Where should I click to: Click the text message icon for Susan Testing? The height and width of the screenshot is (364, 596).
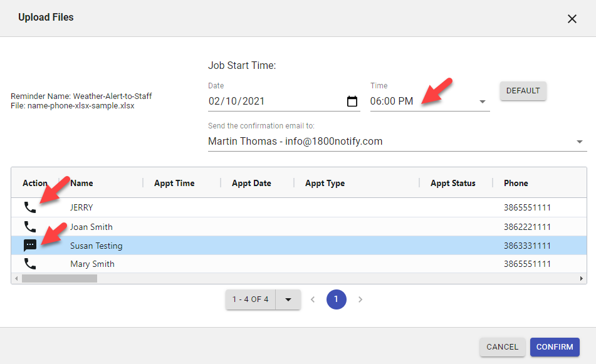[29, 246]
